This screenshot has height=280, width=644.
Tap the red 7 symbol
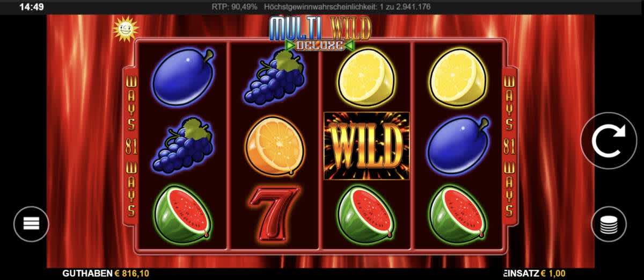click(275, 213)
